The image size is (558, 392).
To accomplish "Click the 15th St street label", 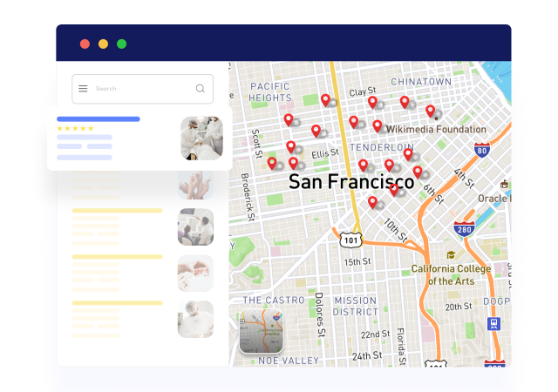I will point(357,262).
